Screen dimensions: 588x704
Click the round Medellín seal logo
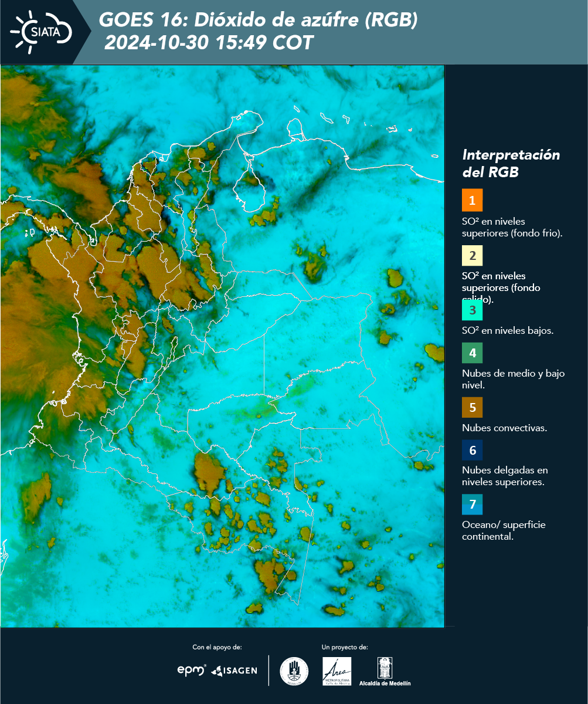pos(294,671)
